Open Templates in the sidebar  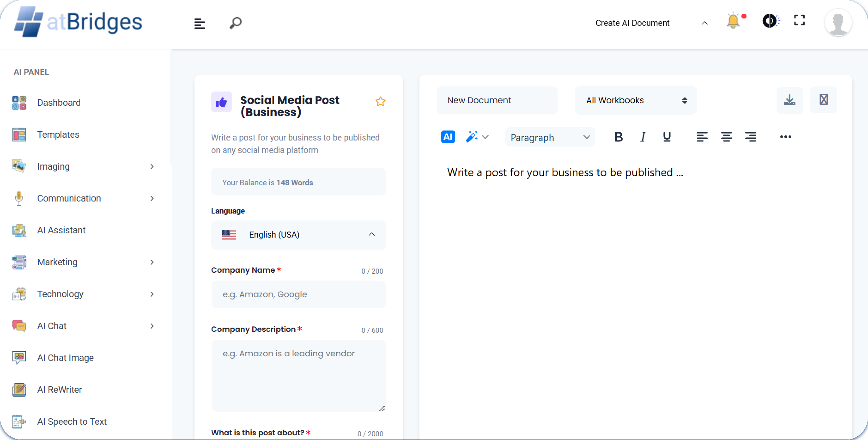pos(58,134)
